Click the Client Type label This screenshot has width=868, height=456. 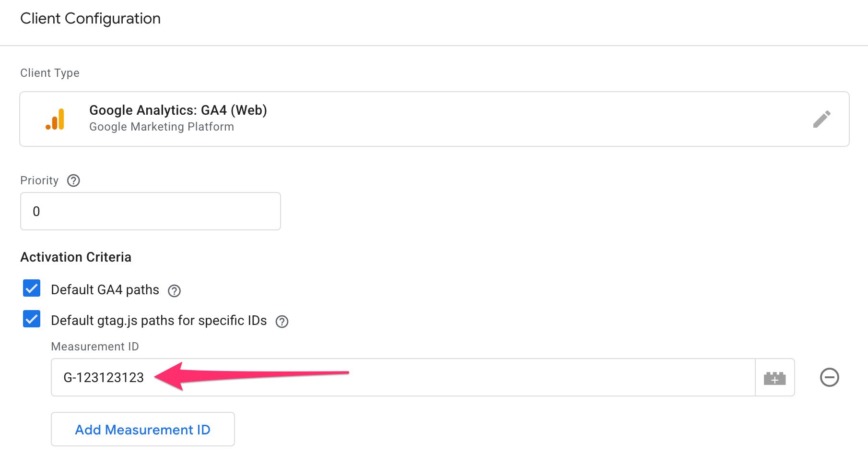coord(50,73)
